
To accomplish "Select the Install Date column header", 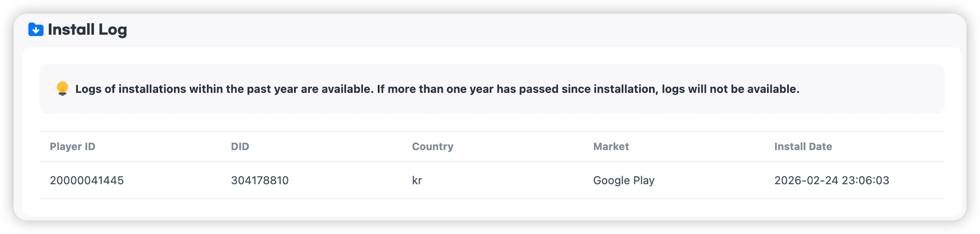I will pos(803,147).
